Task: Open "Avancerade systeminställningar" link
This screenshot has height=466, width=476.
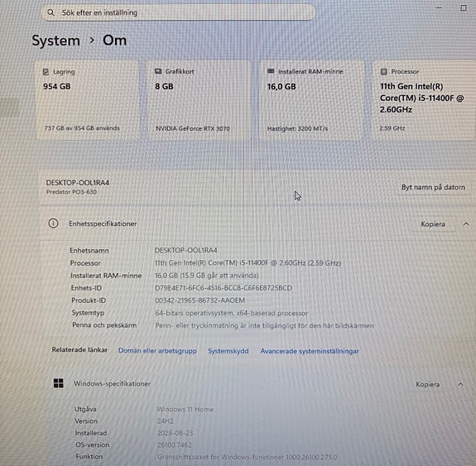Action: point(310,351)
